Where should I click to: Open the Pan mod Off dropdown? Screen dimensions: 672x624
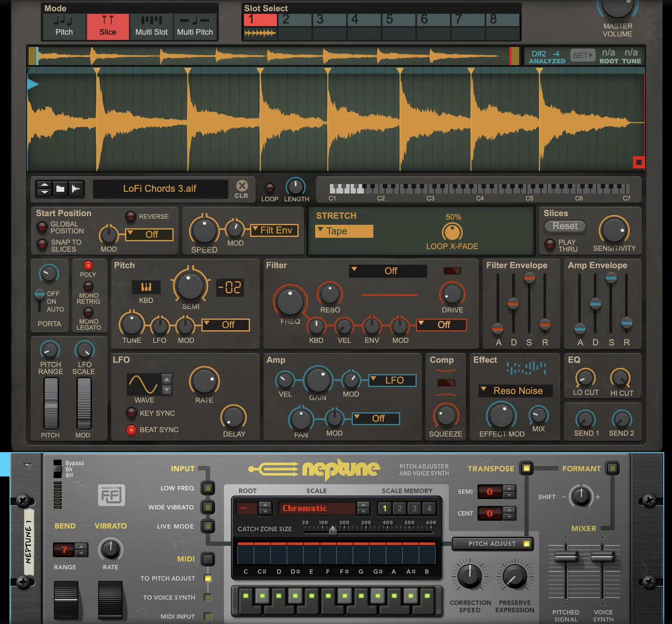click(x=376, y=419)
